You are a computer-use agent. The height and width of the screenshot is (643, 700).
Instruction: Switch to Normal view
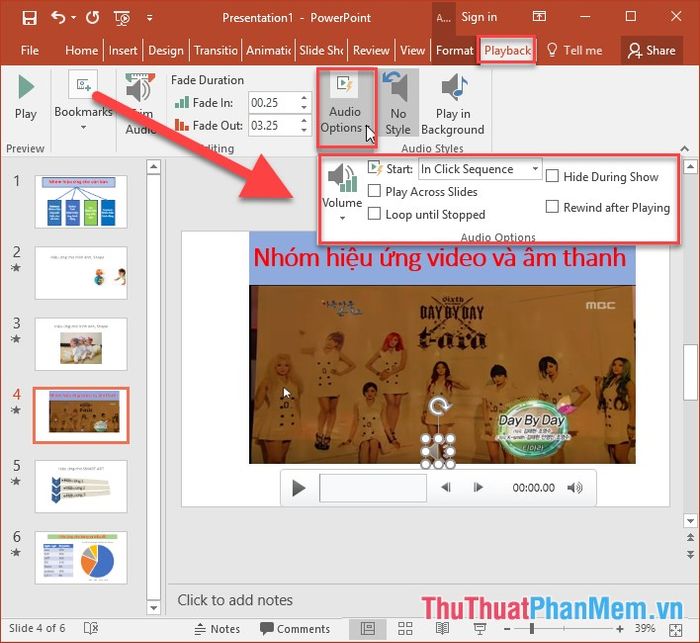pyautogui.click(x=368, y=629)
